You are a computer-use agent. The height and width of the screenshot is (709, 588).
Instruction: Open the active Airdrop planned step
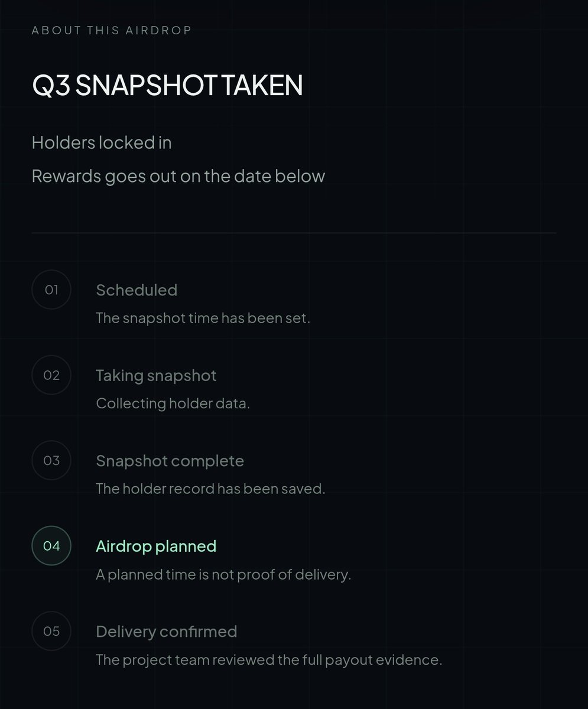pyautogui.click(x=156, y=547)
